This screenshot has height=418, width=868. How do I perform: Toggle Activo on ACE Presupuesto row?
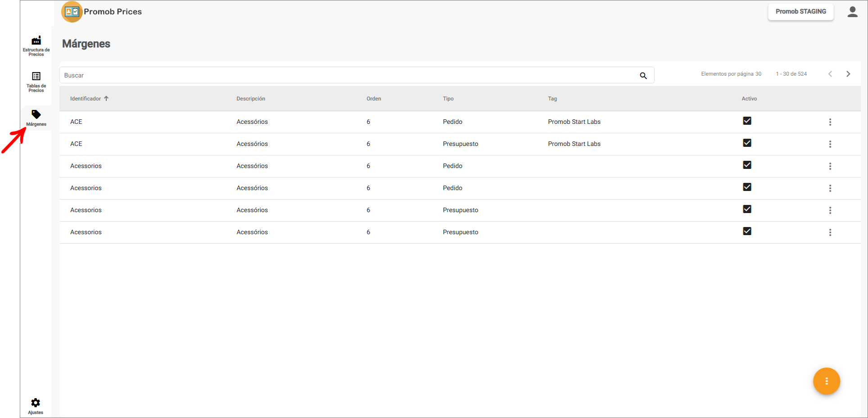[x=747, y=143]
